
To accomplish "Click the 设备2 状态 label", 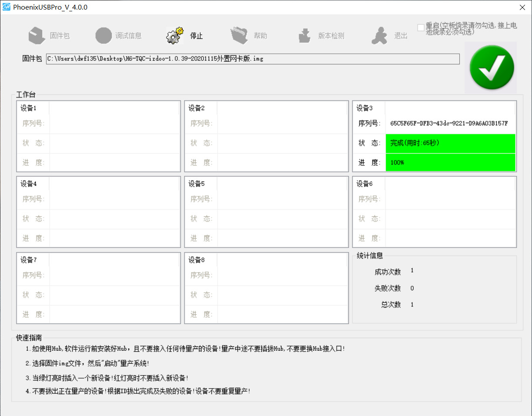I will pos(201,143).
